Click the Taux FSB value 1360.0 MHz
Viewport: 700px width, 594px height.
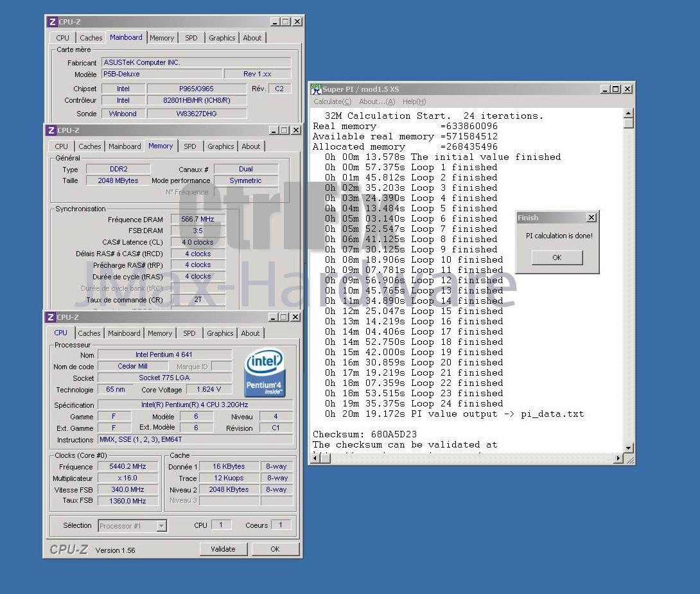128,501
